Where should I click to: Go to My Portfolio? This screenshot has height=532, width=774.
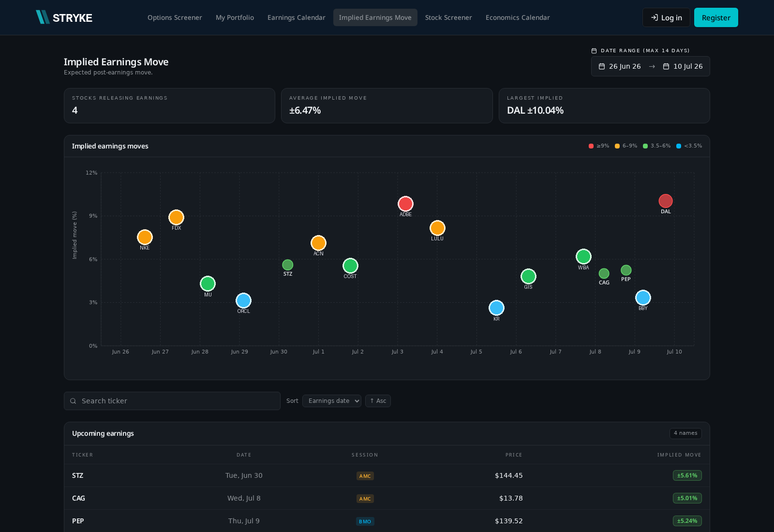tap(235, 17)
